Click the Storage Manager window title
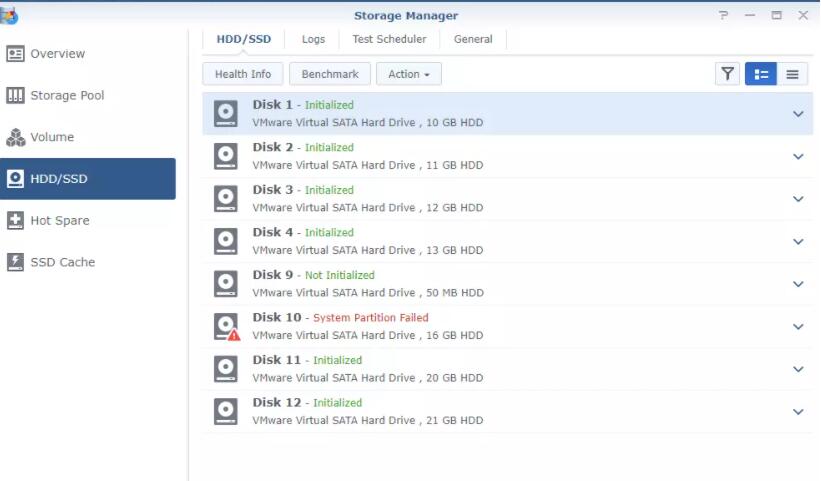This screenshot has height=481, width=821. [x=406, y=16]
